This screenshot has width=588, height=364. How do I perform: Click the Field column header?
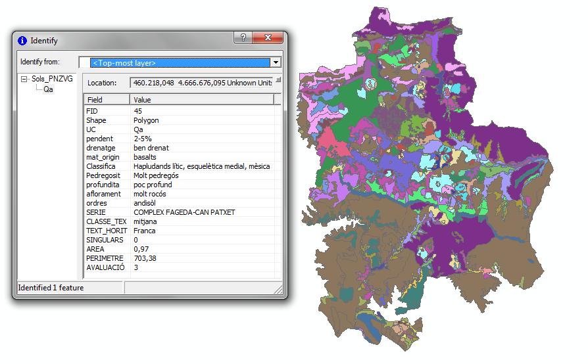[107, 100]
